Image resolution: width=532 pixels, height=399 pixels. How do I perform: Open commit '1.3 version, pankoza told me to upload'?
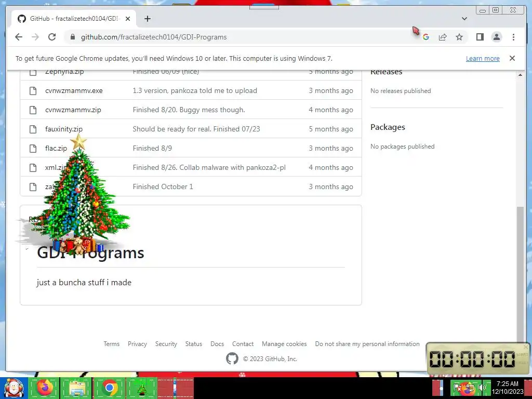pyautogui.click(x=195, y=90)
